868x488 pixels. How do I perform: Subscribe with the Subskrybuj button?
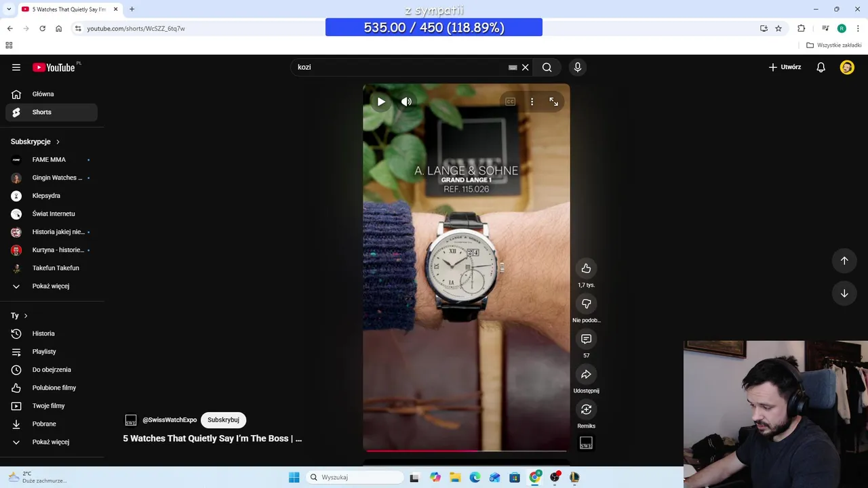(x=223, y=420)
